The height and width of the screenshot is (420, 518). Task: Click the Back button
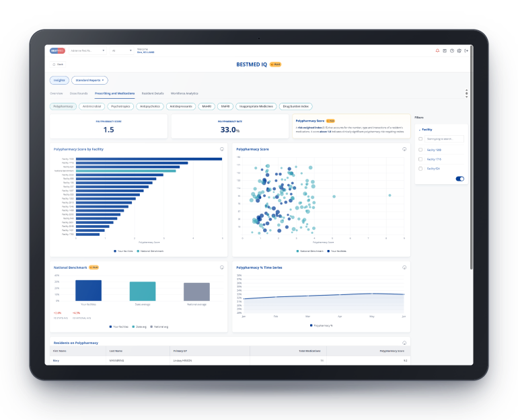58,65
